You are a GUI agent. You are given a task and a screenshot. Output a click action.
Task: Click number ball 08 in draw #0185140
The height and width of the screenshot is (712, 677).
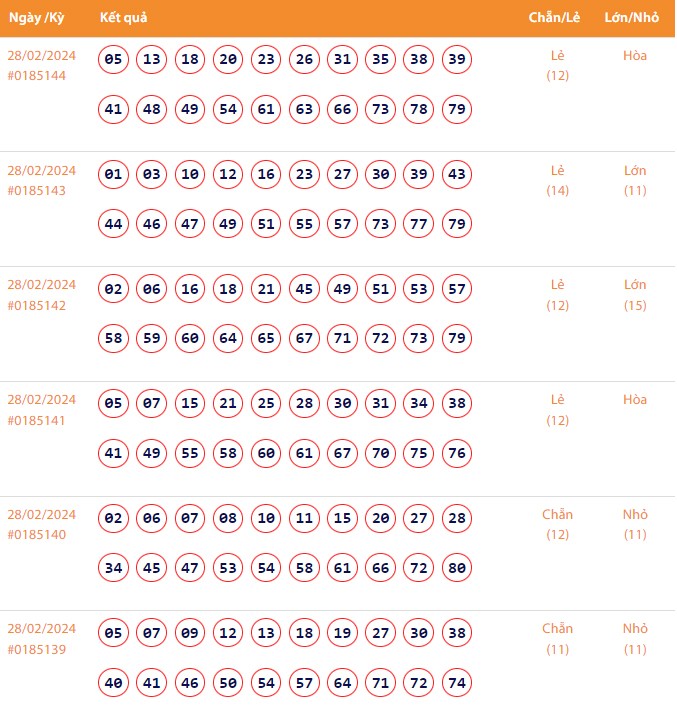(228, 519)
